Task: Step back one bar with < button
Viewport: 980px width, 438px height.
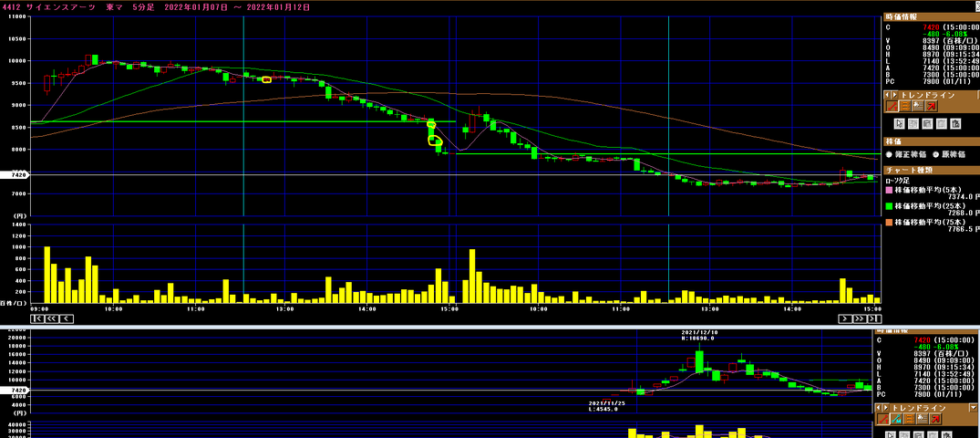Action: click(65, 318)
